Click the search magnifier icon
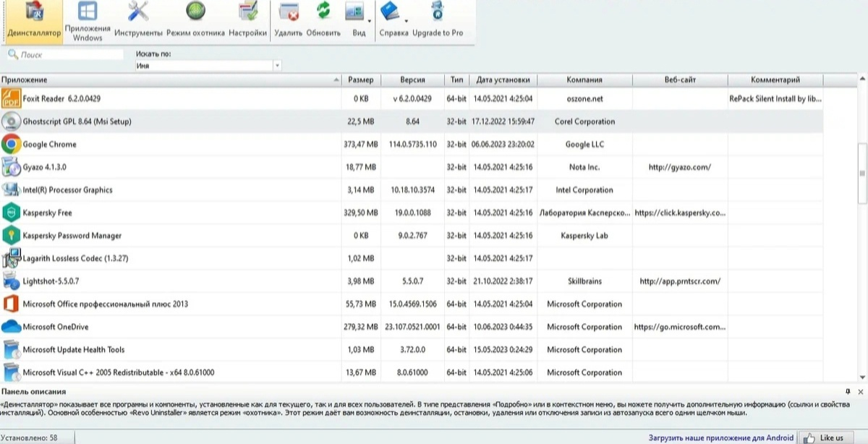This screenshot has width=868, height=444. pos(12,54)
